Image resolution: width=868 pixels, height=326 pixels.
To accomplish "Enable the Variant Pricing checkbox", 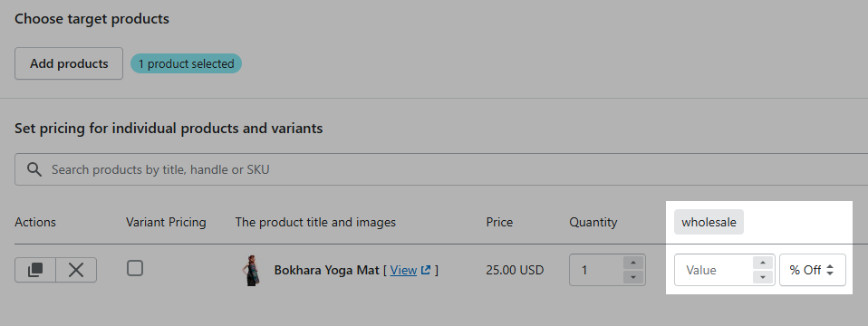I will pyautogui.click(x=134, y=268).
